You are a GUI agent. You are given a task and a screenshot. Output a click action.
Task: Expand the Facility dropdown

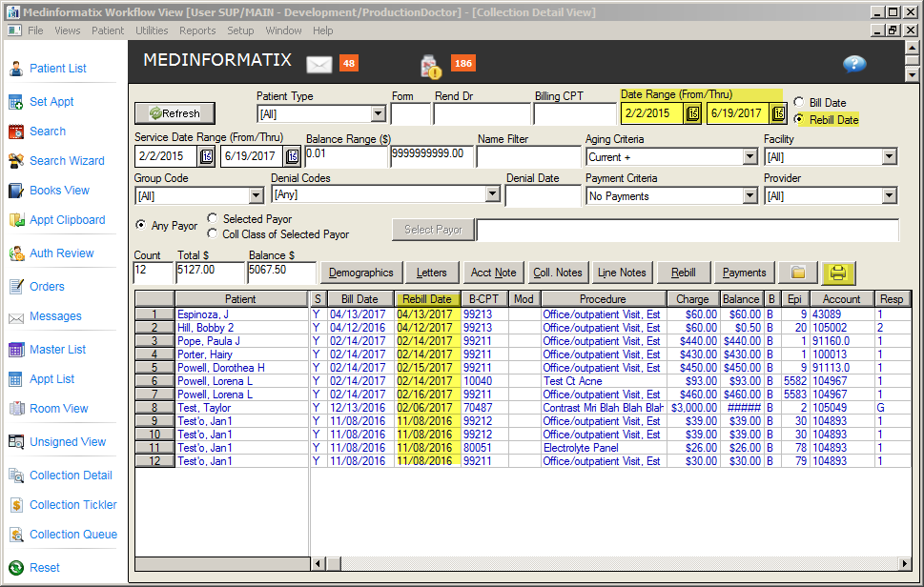point(890,156)
